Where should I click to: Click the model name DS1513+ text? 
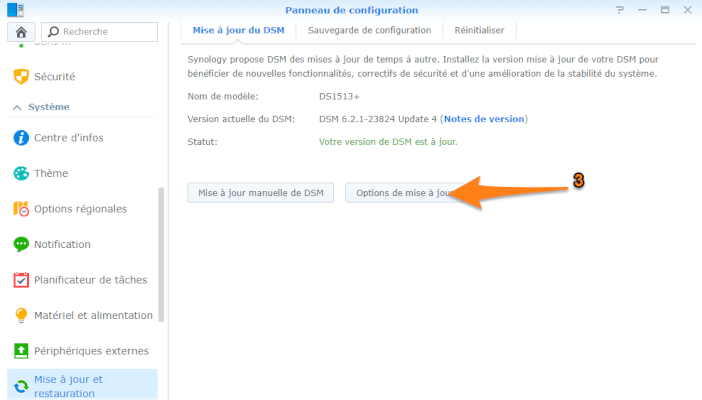point(339,97)
